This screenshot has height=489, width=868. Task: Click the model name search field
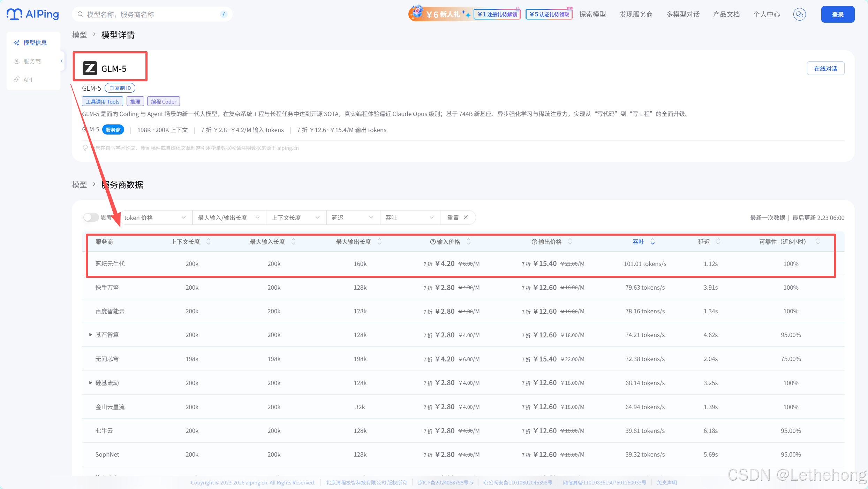(150, 14)
